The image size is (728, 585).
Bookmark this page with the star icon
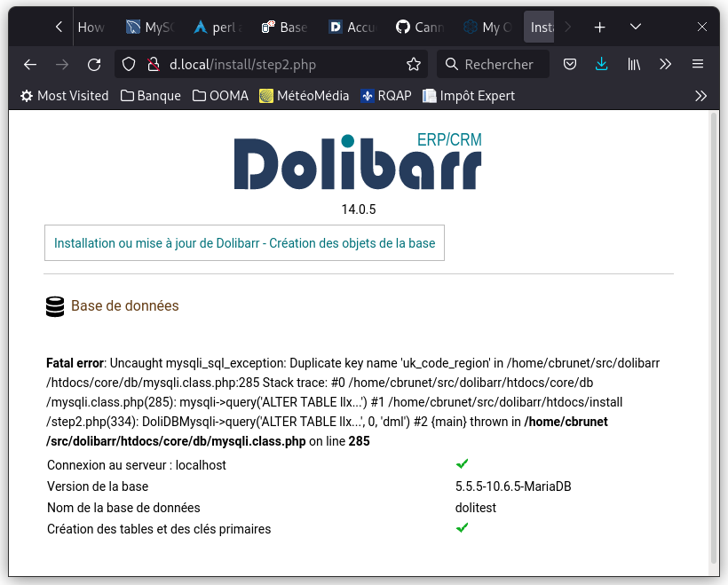(x=413, y=64)
